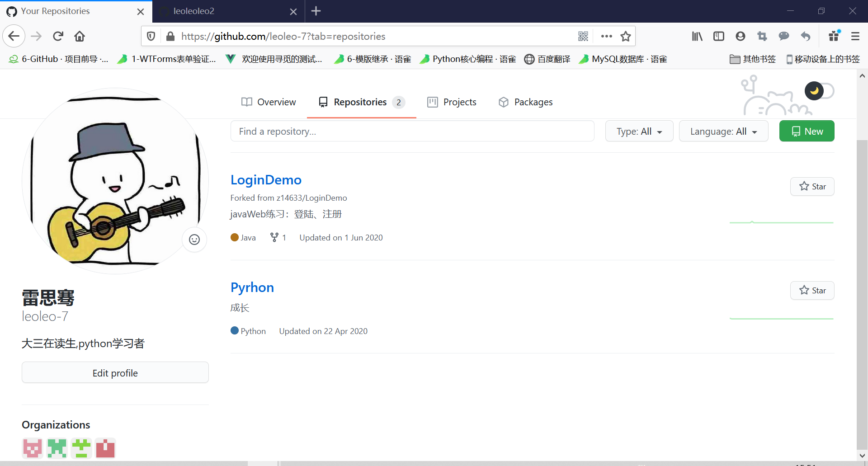Screen dimensions: 868x466
Task: Open the MySQL数据库 bookmark
Action: [x=623, y=59]
